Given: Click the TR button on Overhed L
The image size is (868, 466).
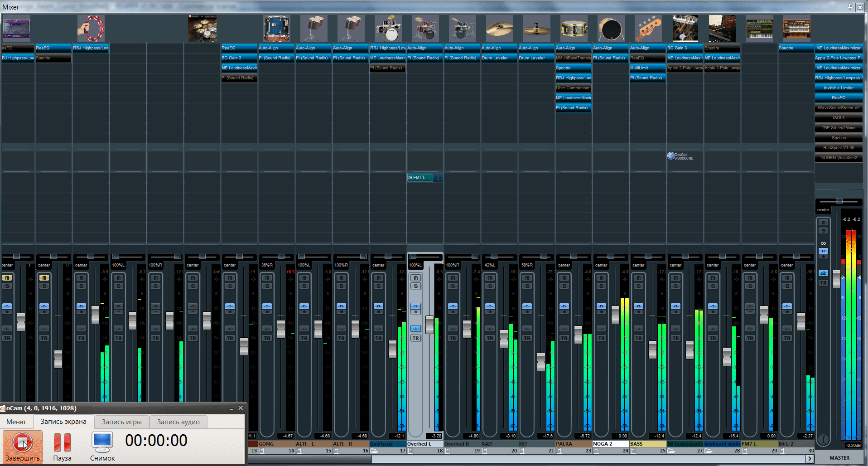Looking at the screenshot, I should pyautogui.click(x=415, y=338).
